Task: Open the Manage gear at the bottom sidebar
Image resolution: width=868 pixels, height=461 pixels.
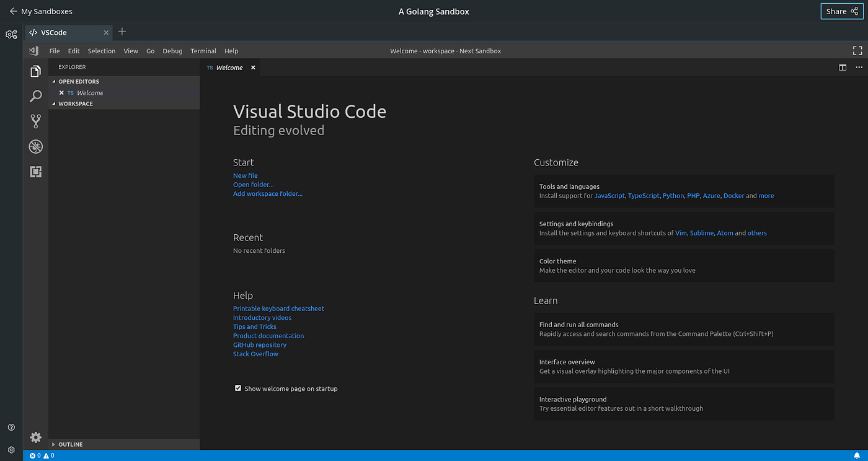Action: point(35,437)
